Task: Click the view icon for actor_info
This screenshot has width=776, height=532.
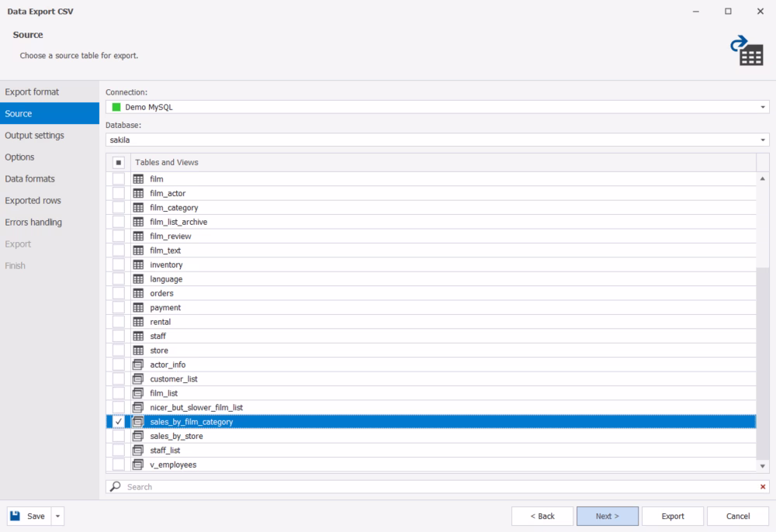Action: point(138,365)
